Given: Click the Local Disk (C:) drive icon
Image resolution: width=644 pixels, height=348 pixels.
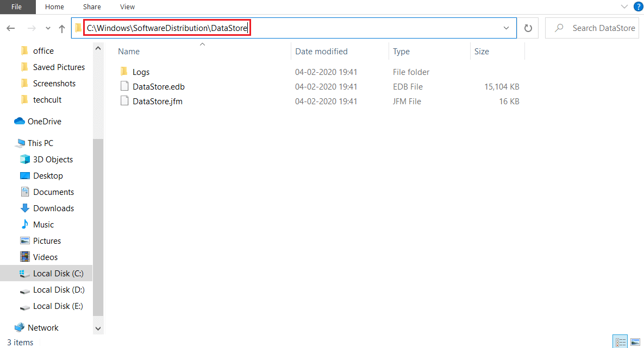Looking at the screenshot, I should coord(25,274).
